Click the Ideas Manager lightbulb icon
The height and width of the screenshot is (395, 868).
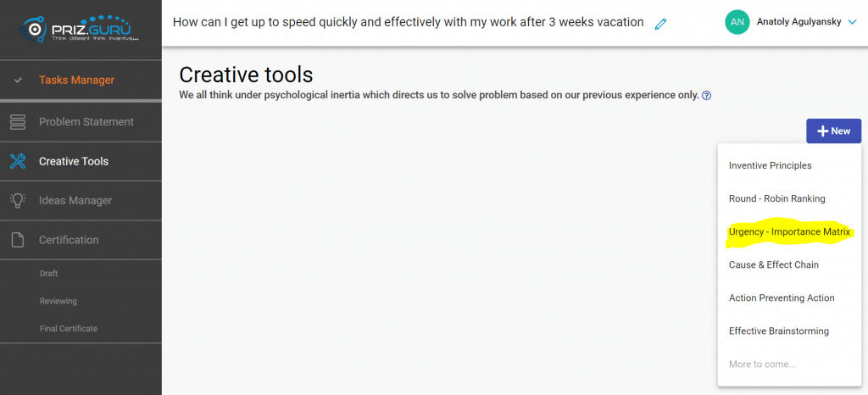(x=18, y=201)
